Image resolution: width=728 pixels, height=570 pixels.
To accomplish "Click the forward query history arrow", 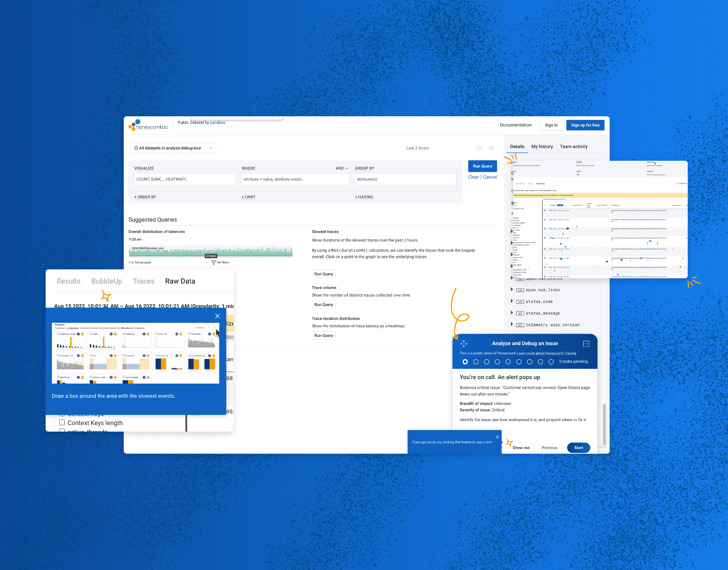I will pos(492,148).
